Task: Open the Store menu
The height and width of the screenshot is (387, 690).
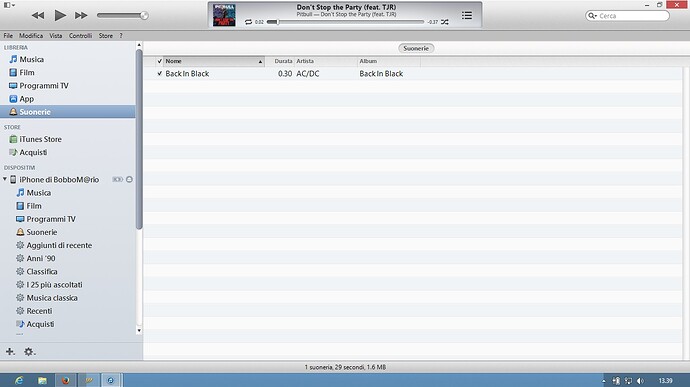Action: (106, 36)
